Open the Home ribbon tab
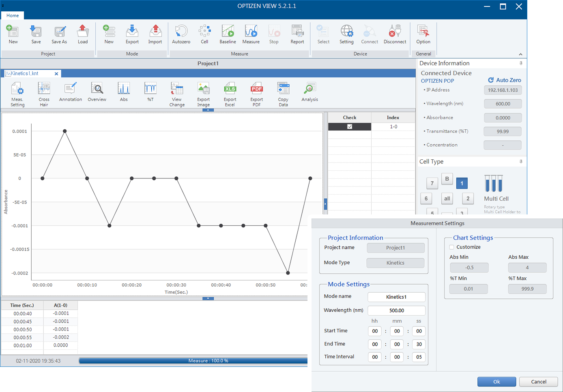 pyautogui.click(x=13, y=15)
